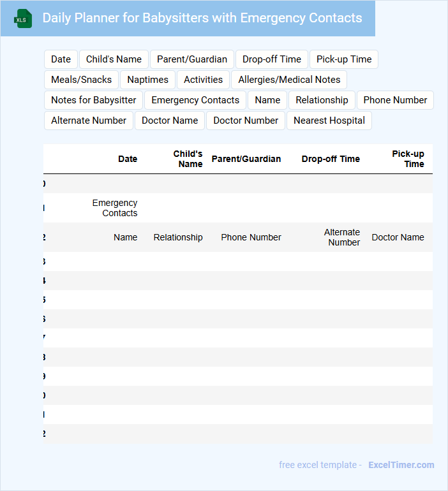Click the Phone Number tag

395,100
